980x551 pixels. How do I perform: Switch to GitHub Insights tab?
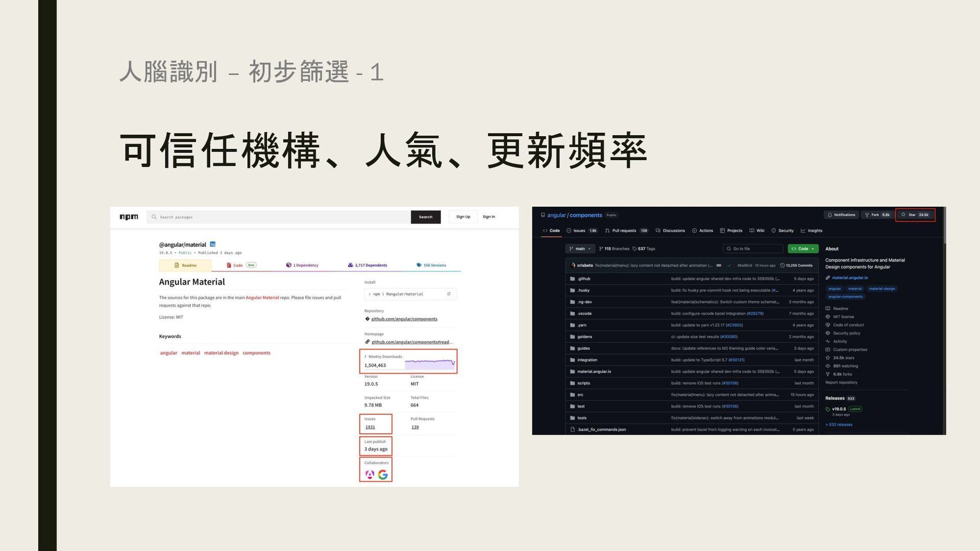pyautogui.click(x=812, y=231)
